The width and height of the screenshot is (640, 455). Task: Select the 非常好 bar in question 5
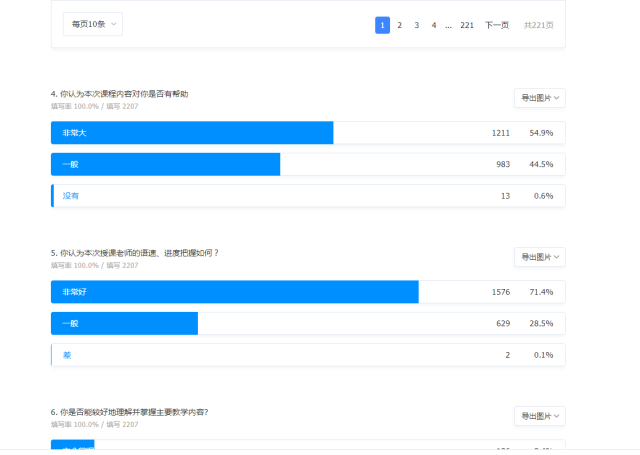pyautogui.click(x=234, y=292)
